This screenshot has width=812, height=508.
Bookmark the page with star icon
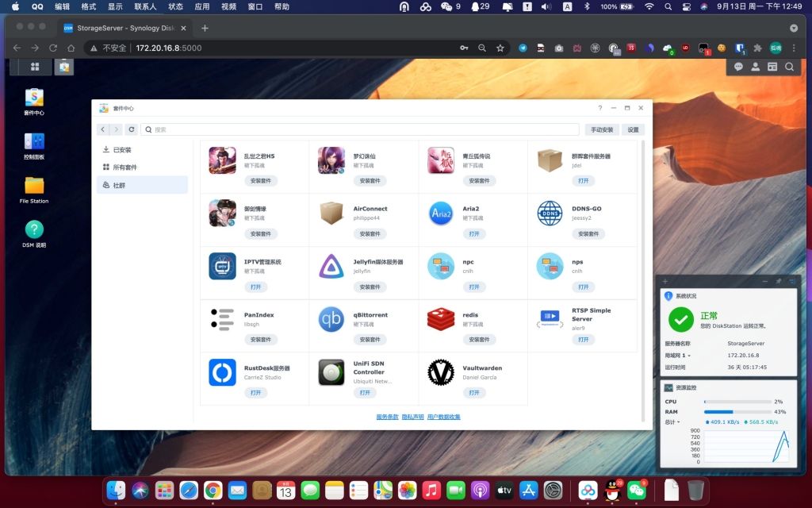click(500, 48)
